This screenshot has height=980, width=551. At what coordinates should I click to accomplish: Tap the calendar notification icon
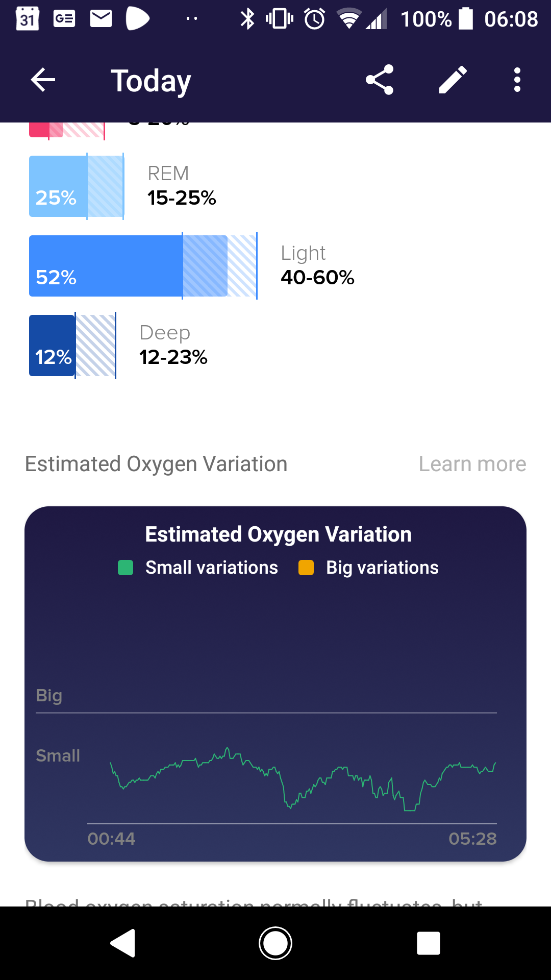[28, 19]
